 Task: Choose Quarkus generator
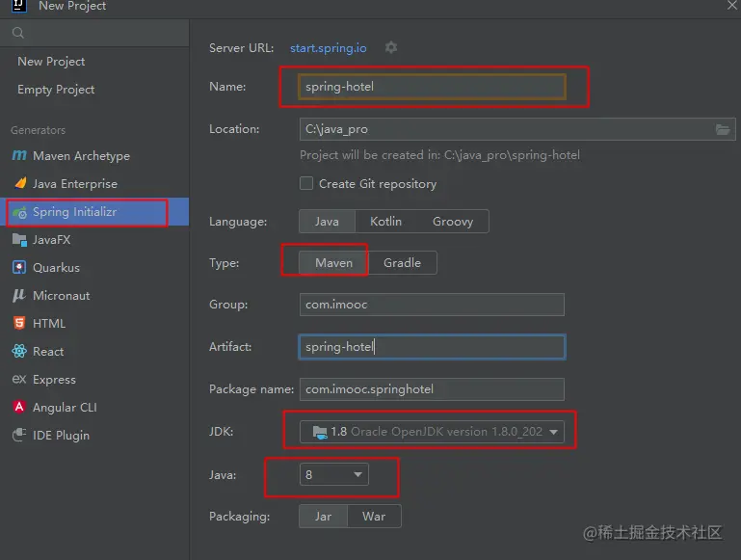pos(94,268)
